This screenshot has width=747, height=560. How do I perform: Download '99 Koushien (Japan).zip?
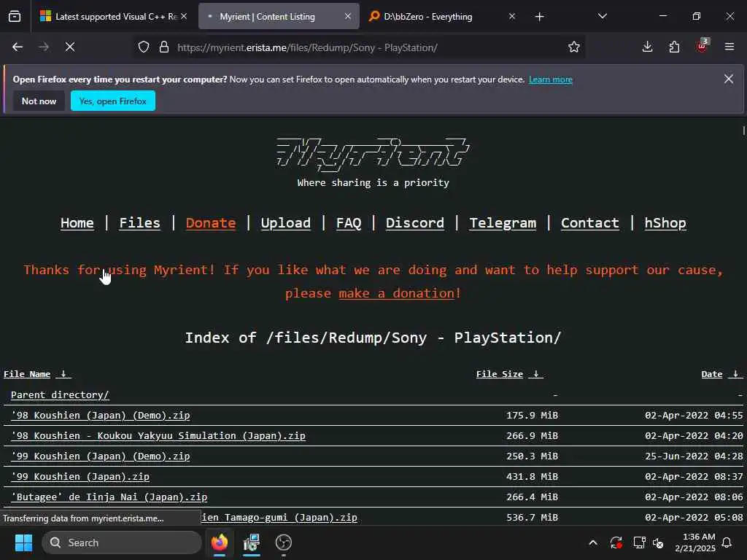pos(80,477)
